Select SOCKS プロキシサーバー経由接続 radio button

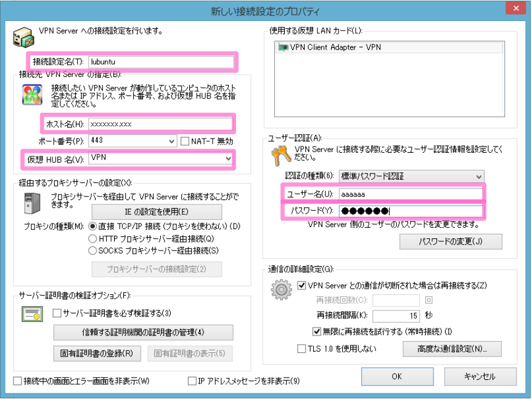[x=92, y=251]
